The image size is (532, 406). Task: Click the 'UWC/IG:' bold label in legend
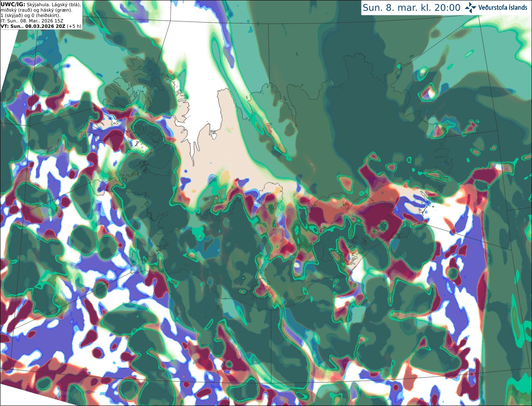coord(13,5)
